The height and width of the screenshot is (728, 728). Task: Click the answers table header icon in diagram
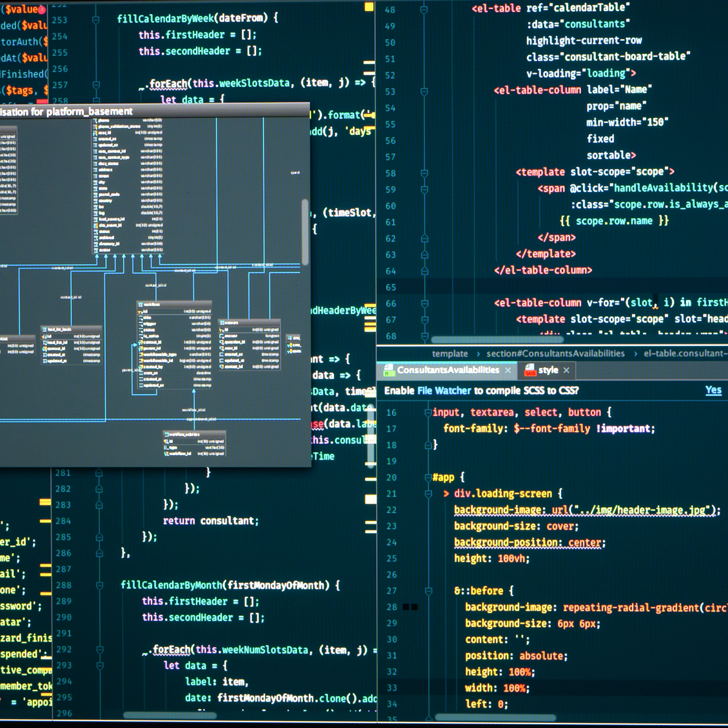coord(222,323)
